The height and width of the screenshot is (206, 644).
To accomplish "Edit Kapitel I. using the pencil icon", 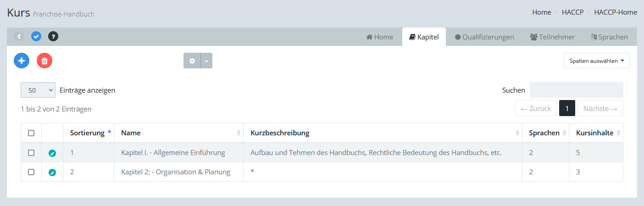I will point(52,153).
